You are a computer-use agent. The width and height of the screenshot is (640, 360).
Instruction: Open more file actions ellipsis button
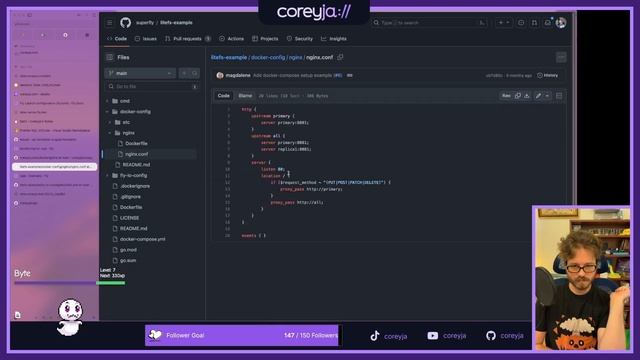coord(561,57)
